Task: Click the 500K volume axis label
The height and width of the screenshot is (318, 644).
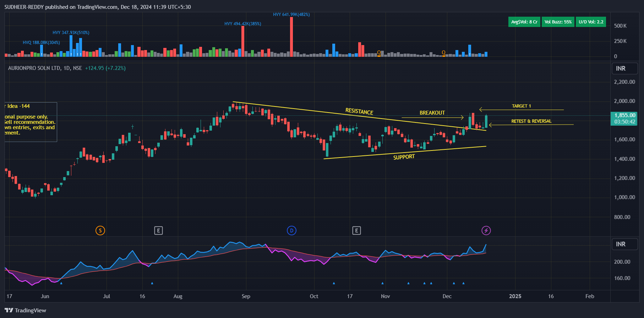Action: (620, 26)
